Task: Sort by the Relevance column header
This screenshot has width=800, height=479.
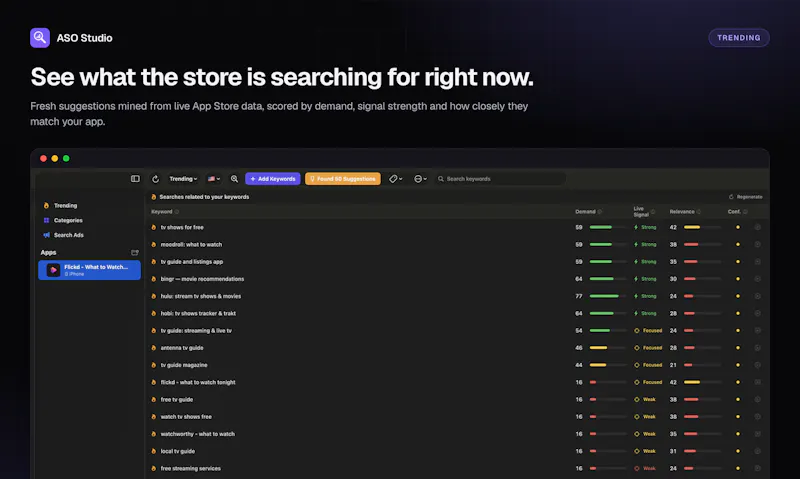Action: coord(682,212)
